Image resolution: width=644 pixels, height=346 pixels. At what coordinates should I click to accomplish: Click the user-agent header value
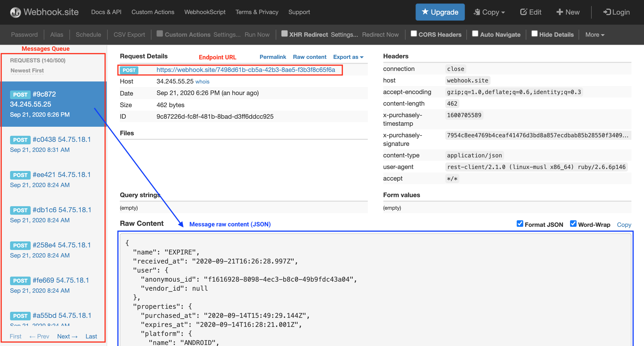coord(536,167)
